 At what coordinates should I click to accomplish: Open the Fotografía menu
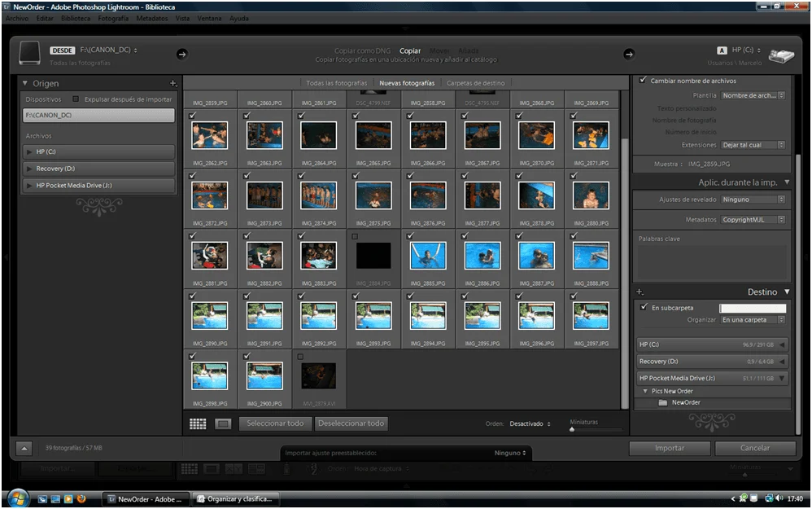click(x=113, y=18)
